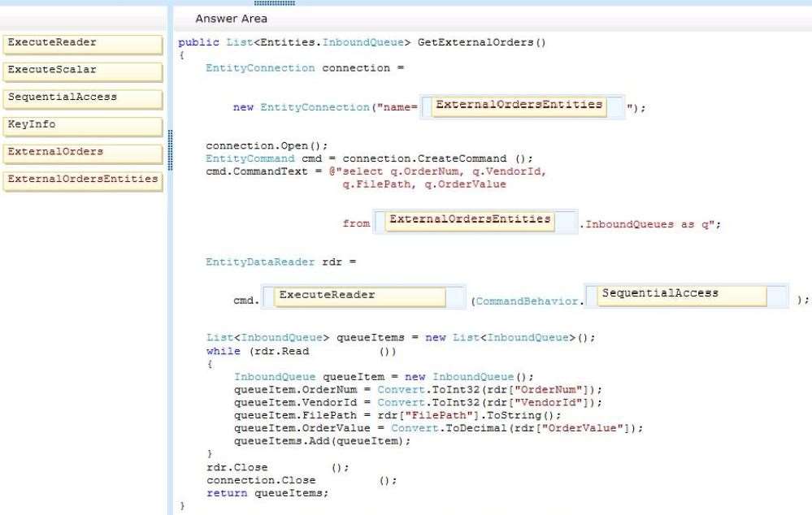Viewport: 812px width, 515px height.
Task: Choose the KeyInfo option tile
Action: click(82, 126)
